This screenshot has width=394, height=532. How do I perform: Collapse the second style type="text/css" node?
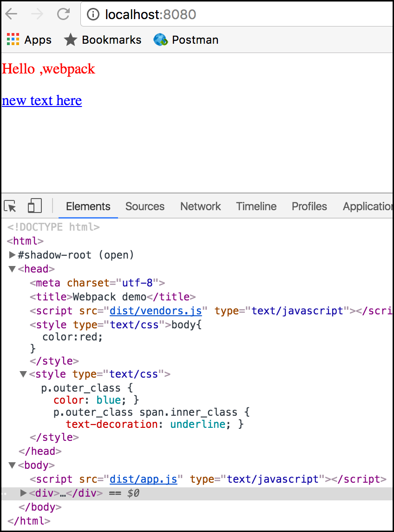[23, 374]
